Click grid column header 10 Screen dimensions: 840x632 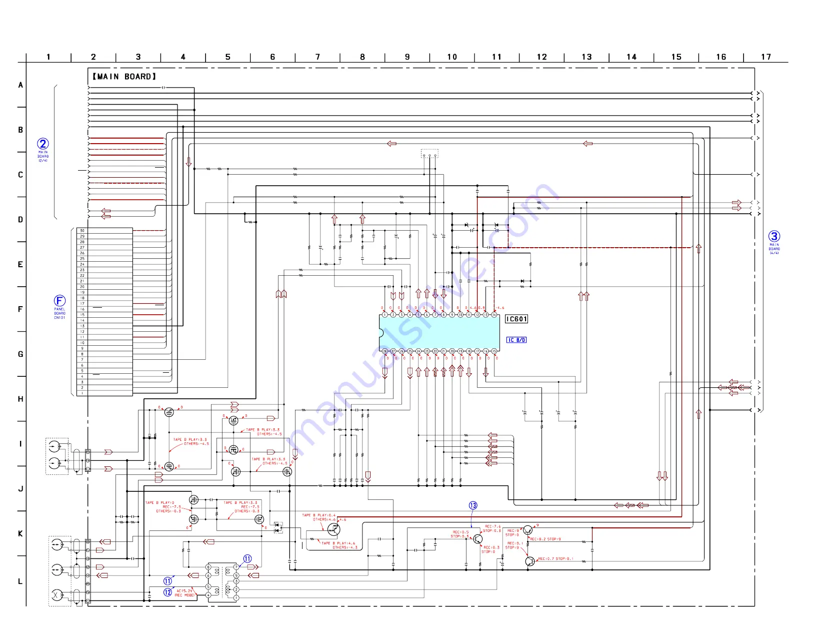coord(452,57)
